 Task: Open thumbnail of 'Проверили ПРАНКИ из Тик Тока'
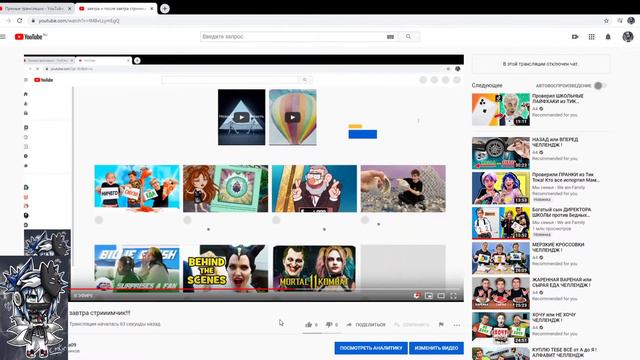(501, 188)
